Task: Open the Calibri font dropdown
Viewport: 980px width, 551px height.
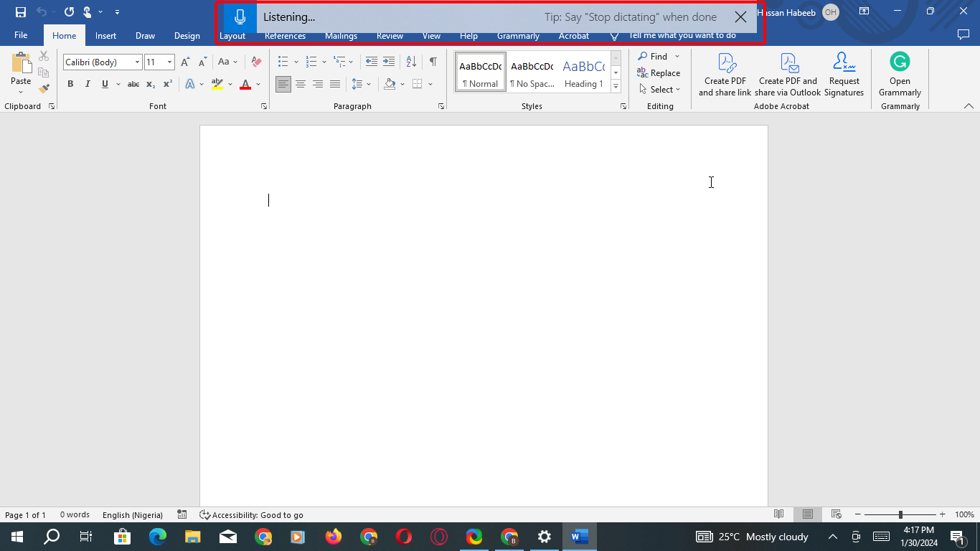Action: (136, 62)
